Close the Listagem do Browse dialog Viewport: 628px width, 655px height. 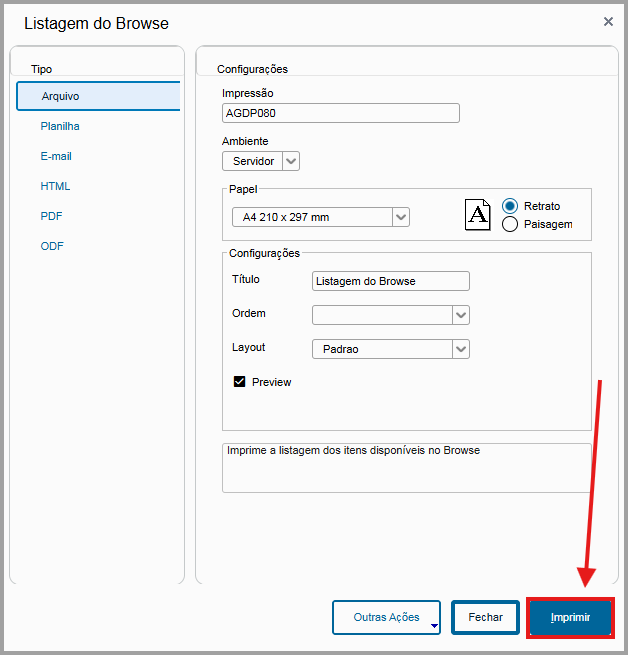[608, 21]
